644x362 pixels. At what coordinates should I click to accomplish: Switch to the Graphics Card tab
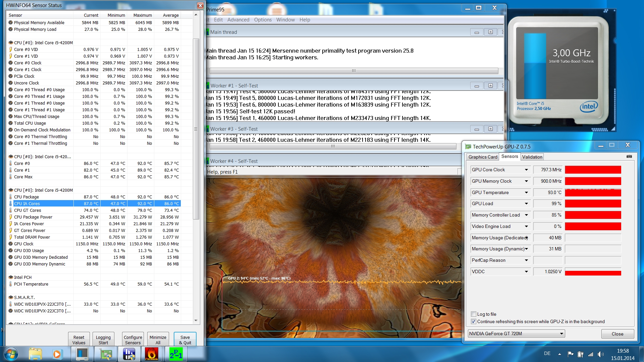[x=483, y=157]
